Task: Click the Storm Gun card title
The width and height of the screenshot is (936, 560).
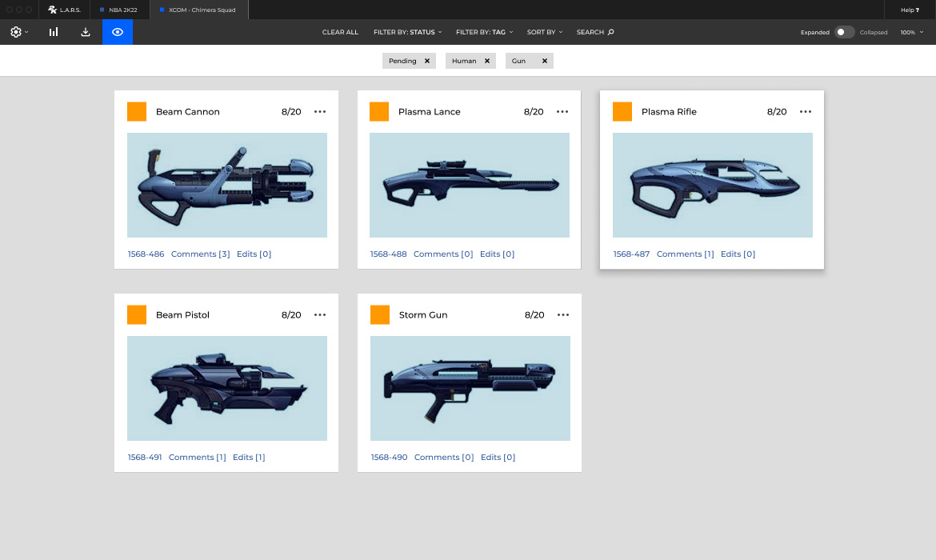Action: (x=423, y=314)
